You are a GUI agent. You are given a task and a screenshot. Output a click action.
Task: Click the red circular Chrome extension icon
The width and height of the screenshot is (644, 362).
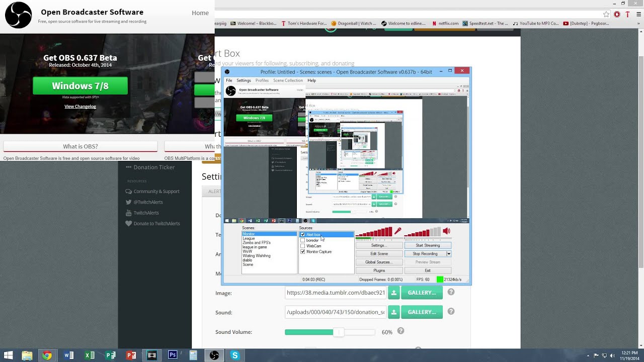pyautogui.click(x=617, y=15)
